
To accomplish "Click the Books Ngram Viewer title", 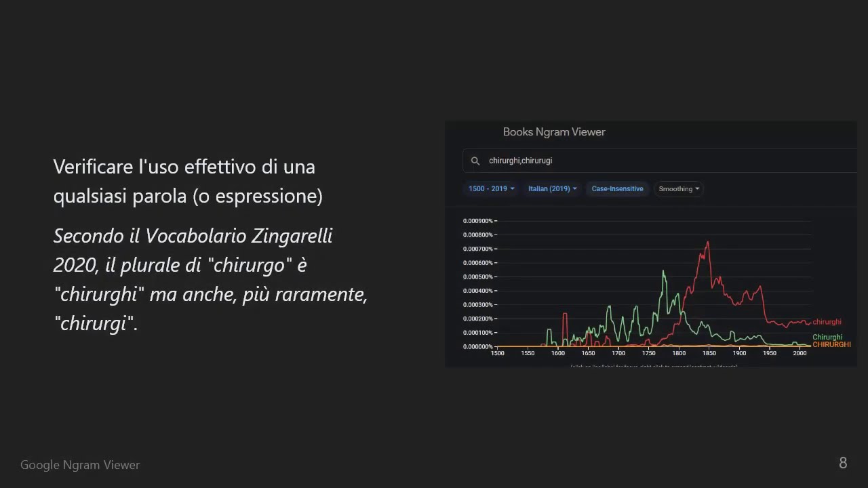I will click(554, 132).
